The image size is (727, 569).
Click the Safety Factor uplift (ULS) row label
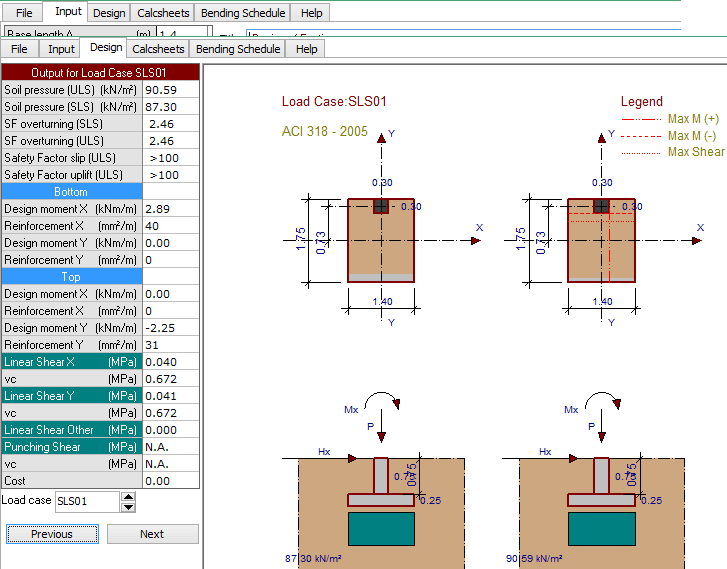72,175
